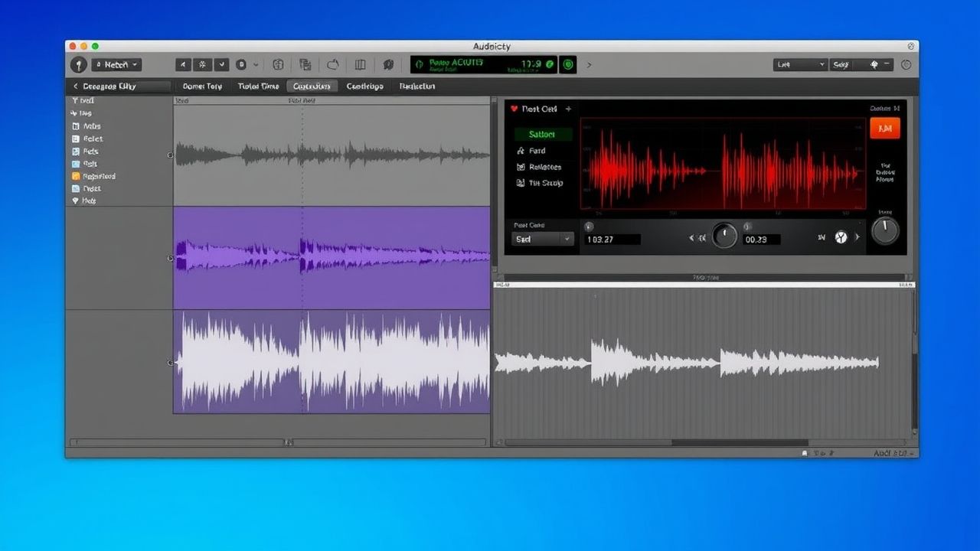Click the minus icon in the Selg box
Screen dimensions: 980x551
pyautogui.click(x=887, y=64)
